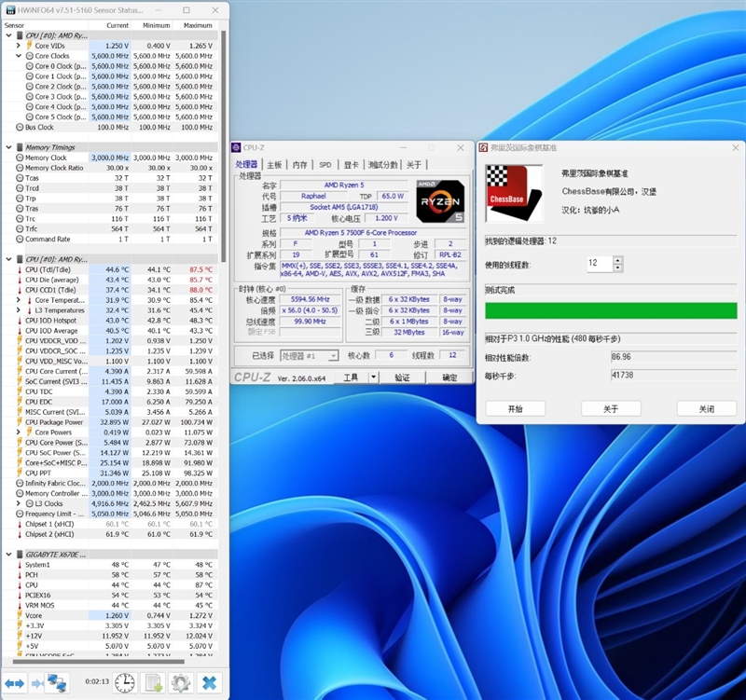Click the Memory Clock sensor icon
This screenshot has height=700, width=746.
(x=20, y=158)
